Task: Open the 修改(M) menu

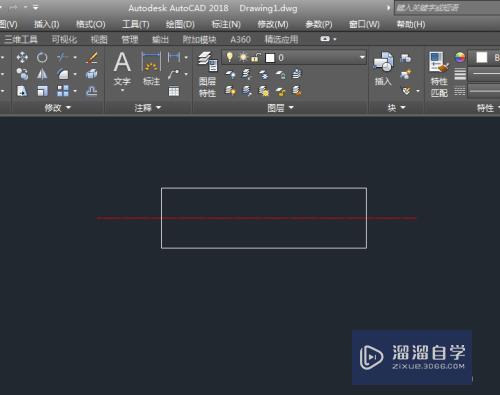Action: coord(273,24)
